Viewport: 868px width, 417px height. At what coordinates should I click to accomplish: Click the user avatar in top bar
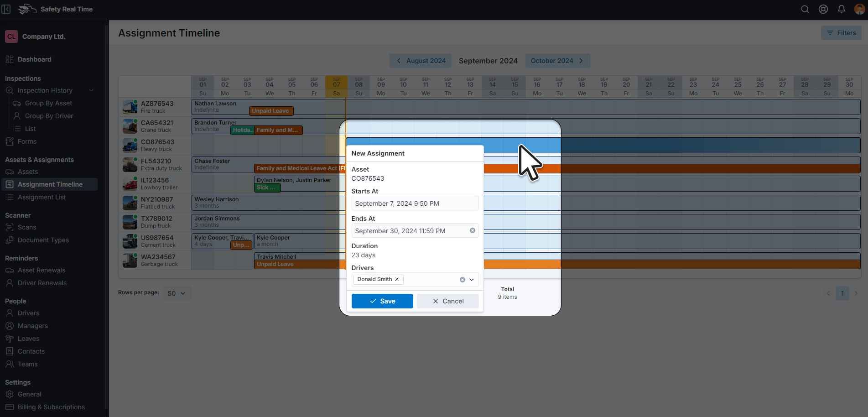[x=859, y=9]
